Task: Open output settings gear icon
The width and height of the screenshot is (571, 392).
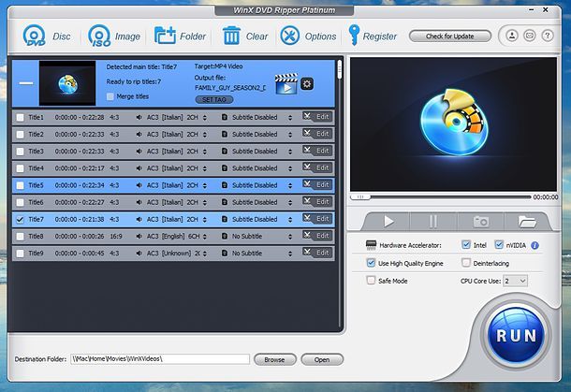Action: [307, 84]
